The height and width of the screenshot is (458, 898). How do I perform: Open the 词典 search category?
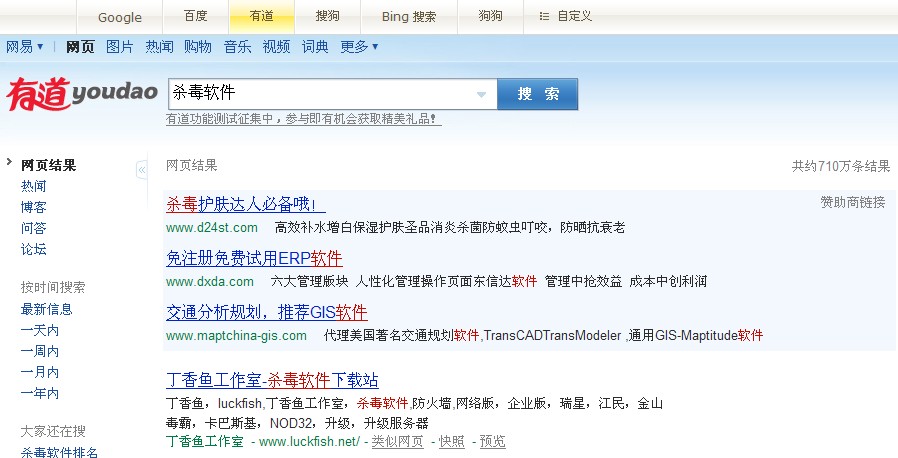tap(315, 47)
